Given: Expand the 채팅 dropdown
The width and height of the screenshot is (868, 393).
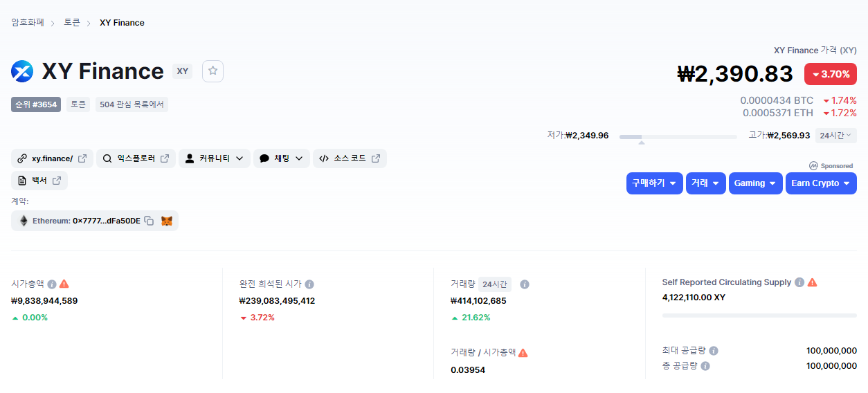Looking at the screenshot, I should [x=282, y=158].
